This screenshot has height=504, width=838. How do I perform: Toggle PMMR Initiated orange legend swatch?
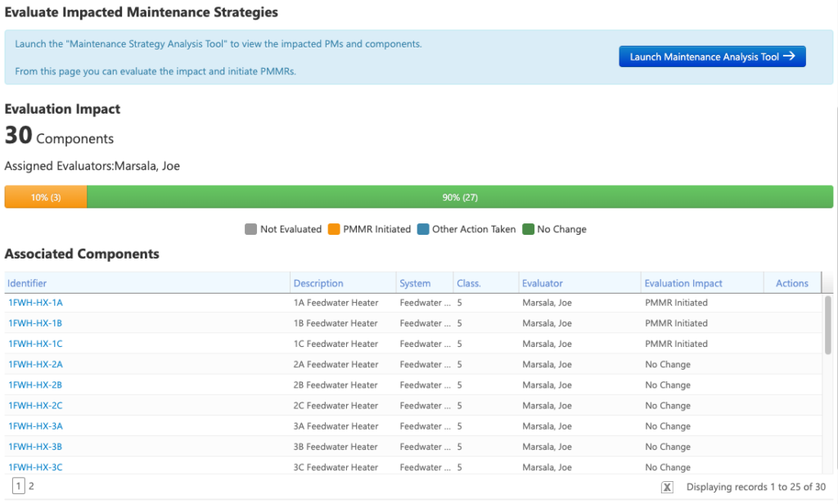pos(334,229)
